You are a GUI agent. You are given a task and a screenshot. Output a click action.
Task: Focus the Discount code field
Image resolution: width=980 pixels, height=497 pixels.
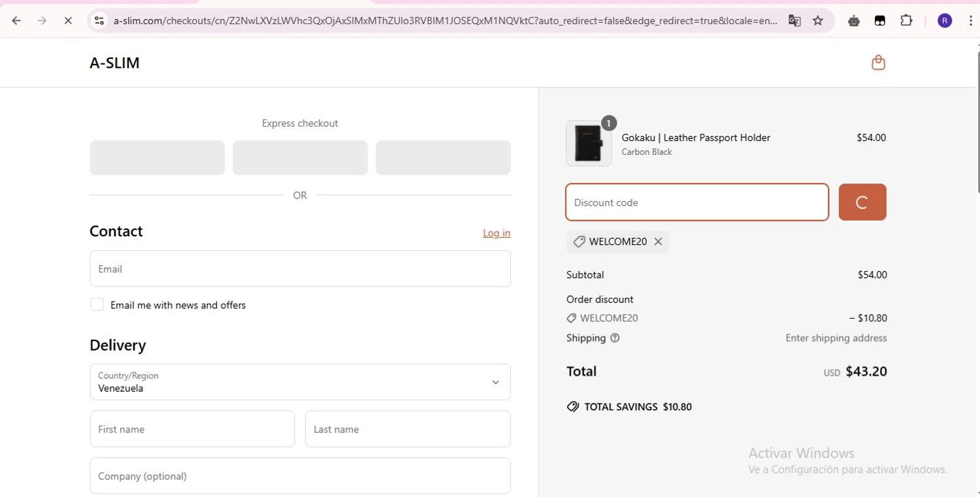697,202
